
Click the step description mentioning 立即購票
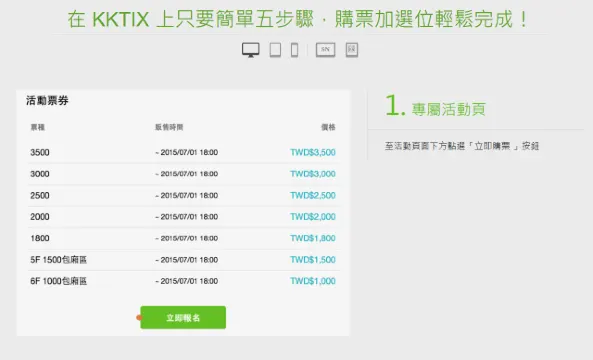tap(462, 146)
